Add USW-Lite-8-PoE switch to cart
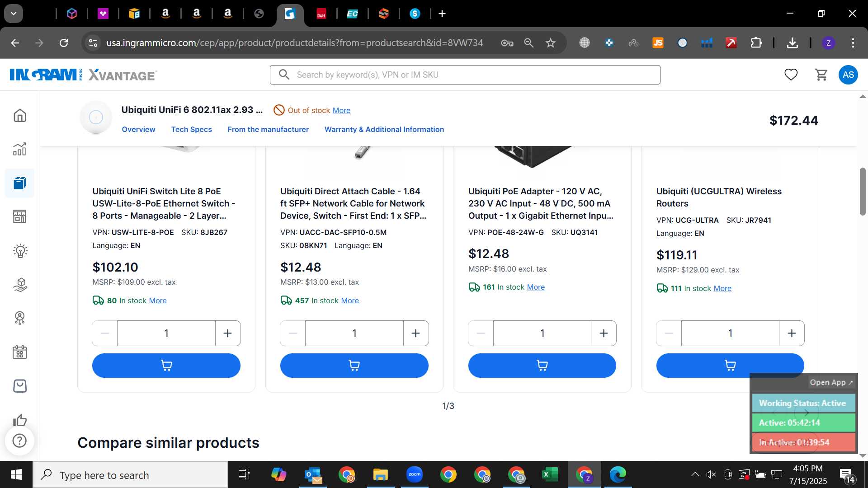This screenshot has height=488, width=868. click(x=166, y=366)
